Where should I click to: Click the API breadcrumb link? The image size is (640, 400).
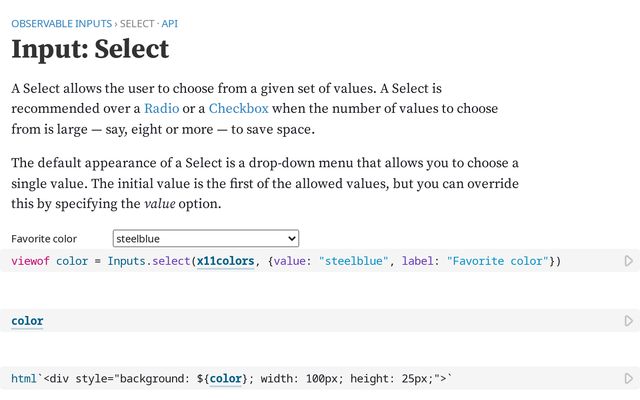(x=170, y=22)
